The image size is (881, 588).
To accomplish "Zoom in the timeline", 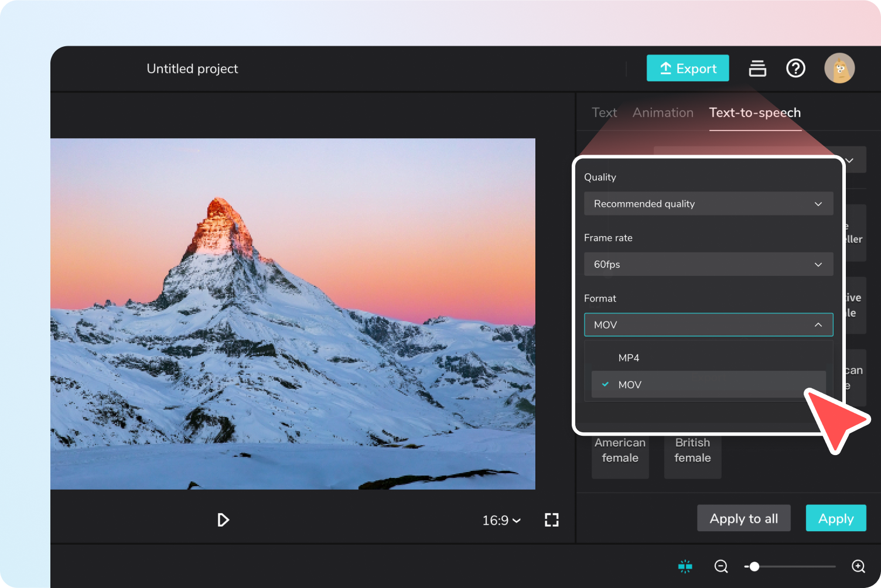I will click(858, 566).
